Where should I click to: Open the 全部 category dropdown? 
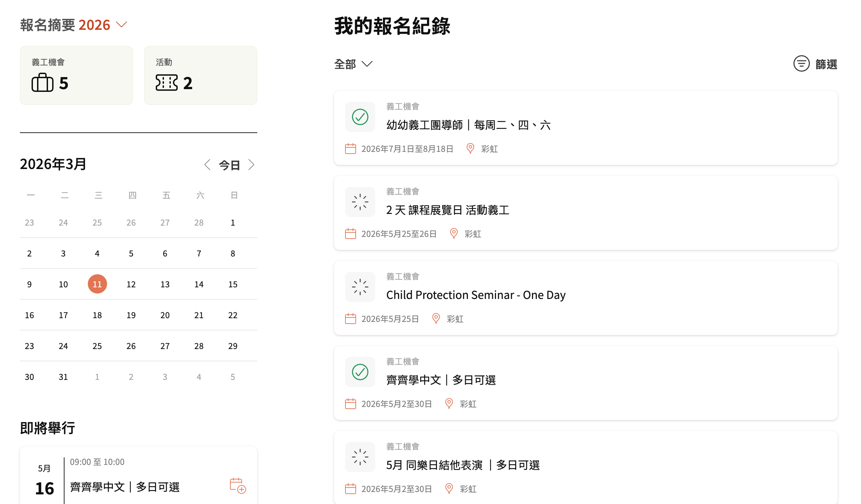[353, 64]
